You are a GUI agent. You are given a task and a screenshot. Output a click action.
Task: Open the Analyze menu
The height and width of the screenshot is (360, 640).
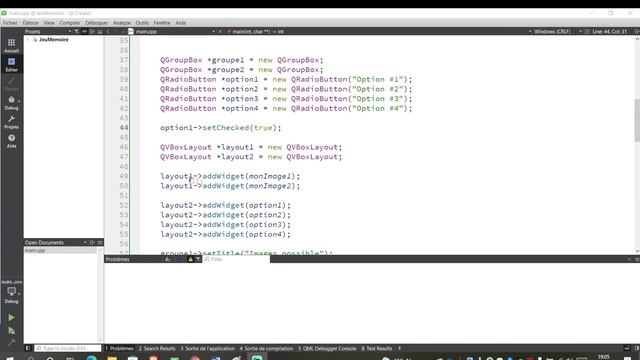pos(122,23)
